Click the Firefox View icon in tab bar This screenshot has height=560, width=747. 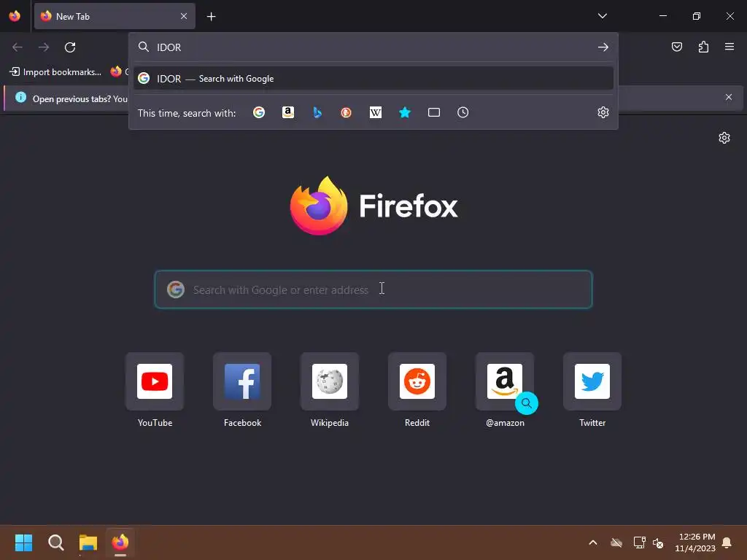coord(15,16)
